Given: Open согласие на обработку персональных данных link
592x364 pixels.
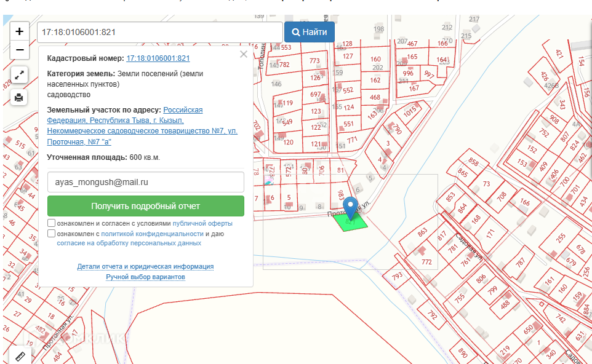Looking at the screenshot, I should pos(129,243).
